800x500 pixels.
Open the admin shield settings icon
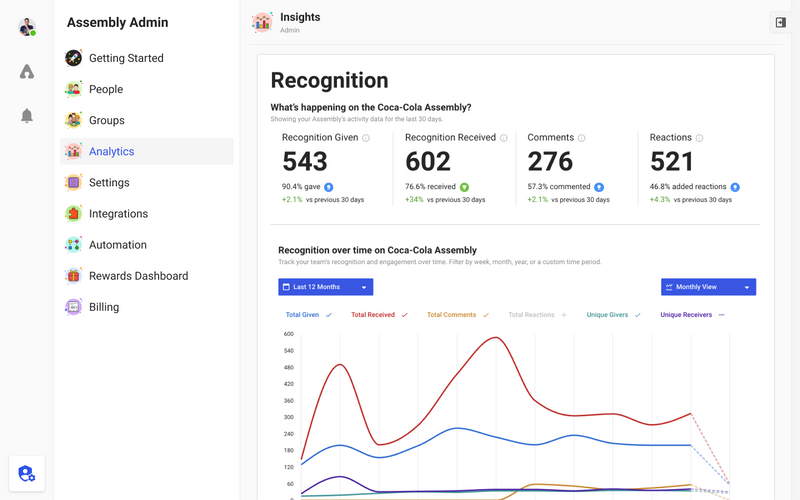(x=27, y=473)
